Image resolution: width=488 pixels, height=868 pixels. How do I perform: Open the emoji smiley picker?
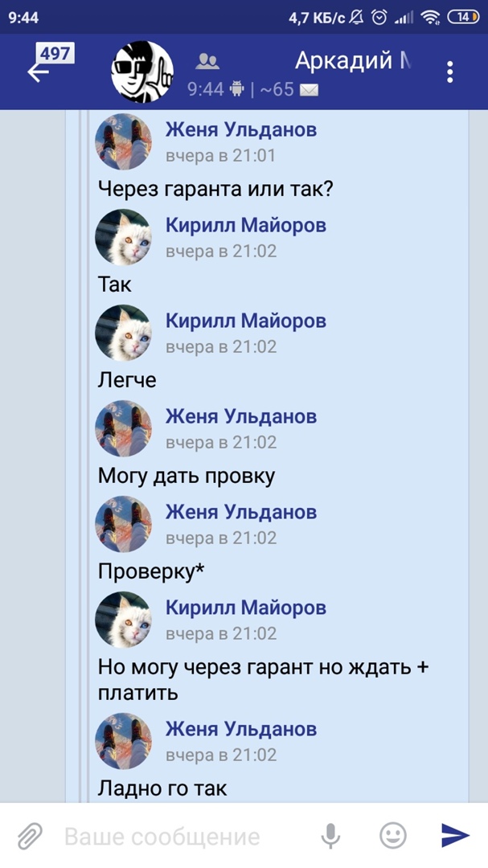tap(392, 835)
